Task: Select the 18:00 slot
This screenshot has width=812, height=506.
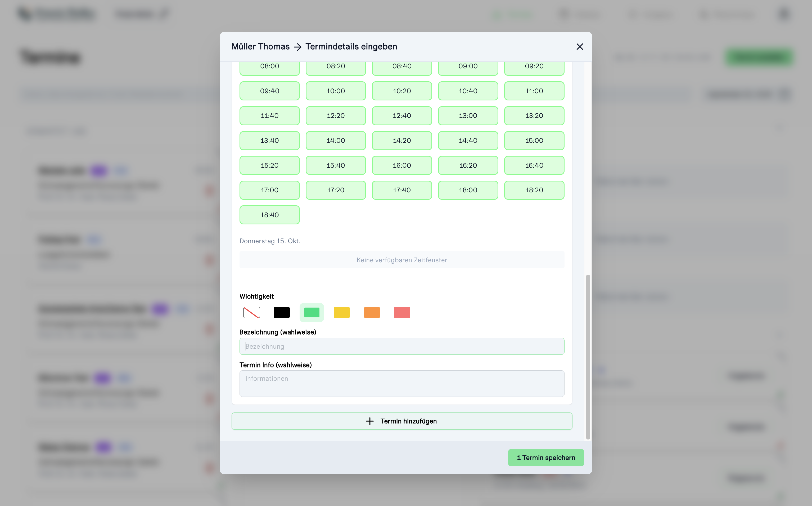Action: point(468,190)
